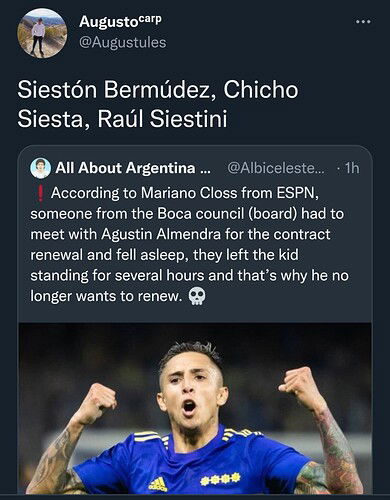Open the 1h timestamp on quoted tweet
The image size is (390, 500).
coord(352,168)
